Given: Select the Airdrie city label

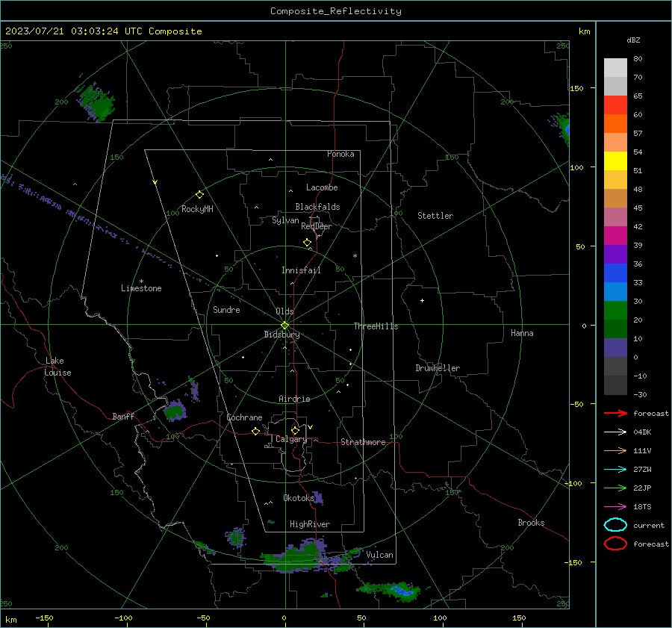Looking at the screenshot, I should tap(294, 399).
